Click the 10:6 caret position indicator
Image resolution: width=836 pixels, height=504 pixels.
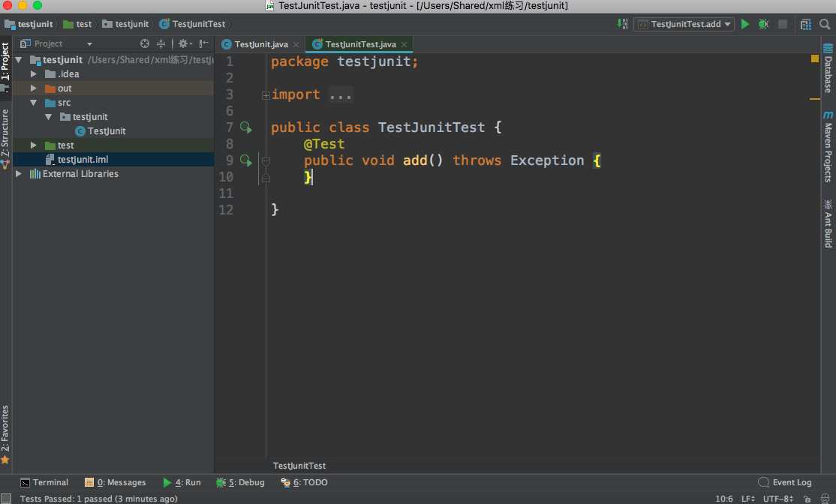pyautogui.click(x=723, y=499)
